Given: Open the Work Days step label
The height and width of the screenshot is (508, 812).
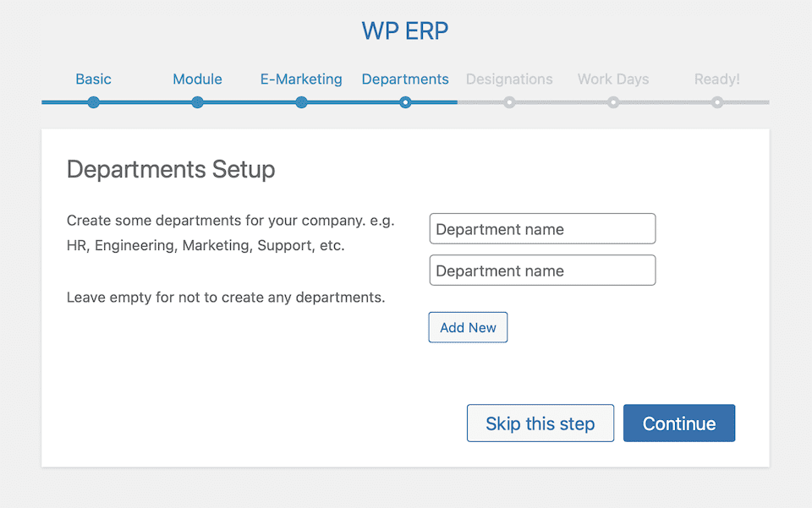Looking at the screenshot, I should coord(613,79).
